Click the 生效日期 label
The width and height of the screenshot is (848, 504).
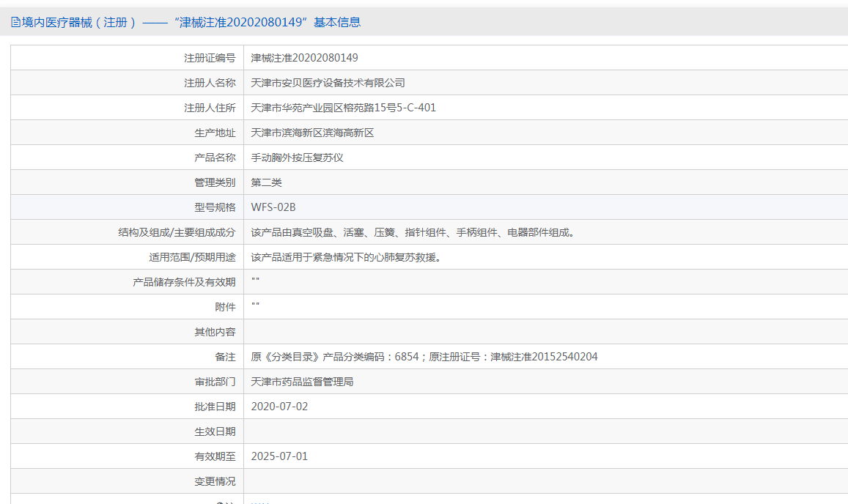[x=215, y=431]
